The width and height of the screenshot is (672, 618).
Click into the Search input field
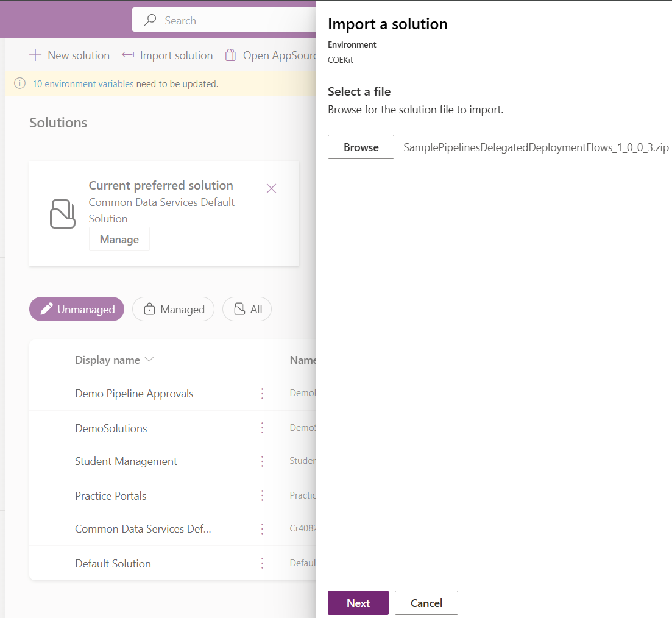coord(232,21)
